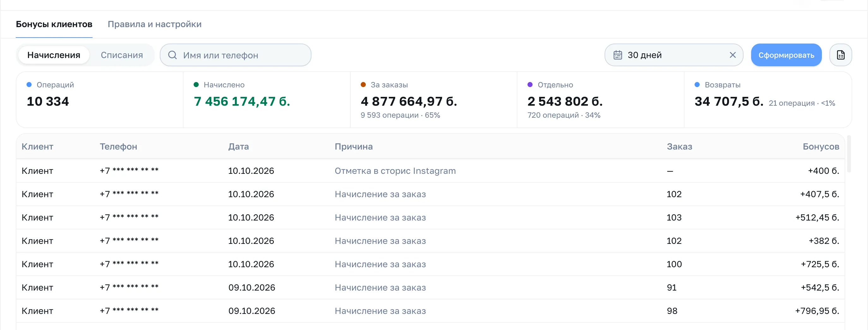
Task: Click the 720 операций · 34% caption
Action: 564,115
